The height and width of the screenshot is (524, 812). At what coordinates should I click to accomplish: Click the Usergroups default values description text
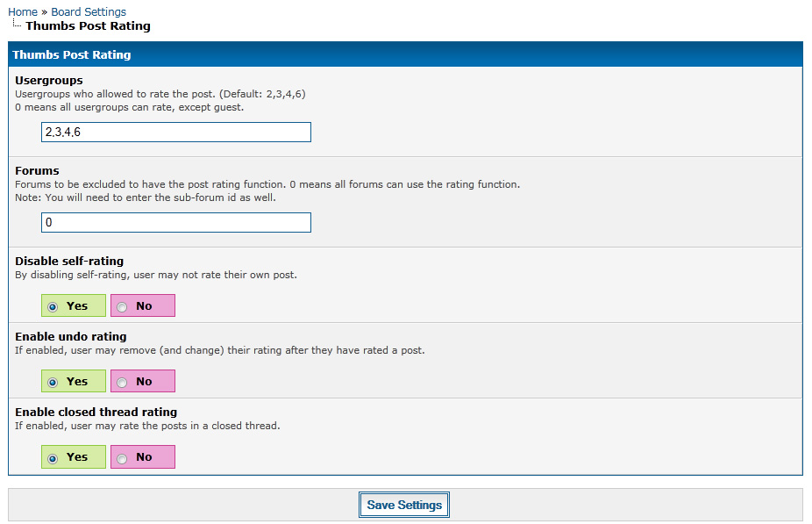160,94
